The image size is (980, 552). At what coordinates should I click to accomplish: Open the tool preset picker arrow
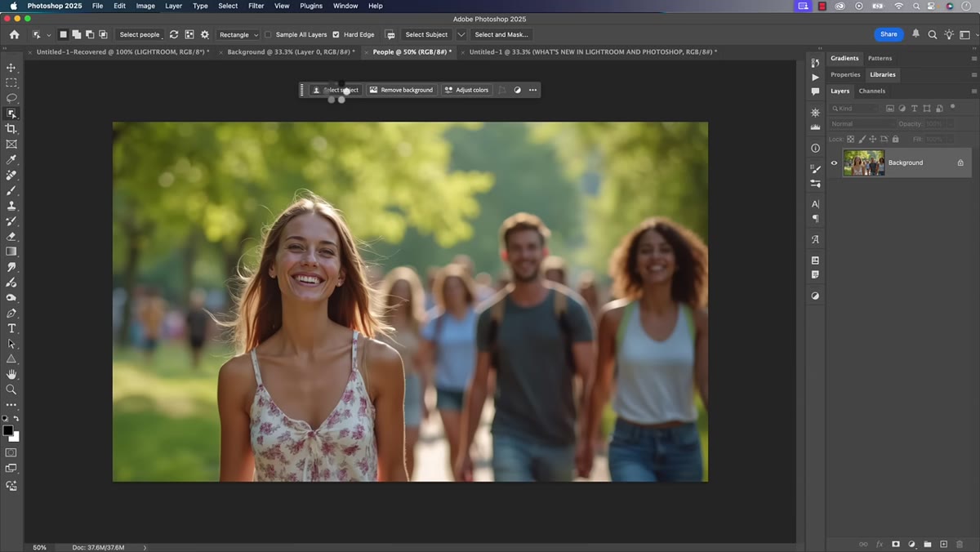(48, 34)
